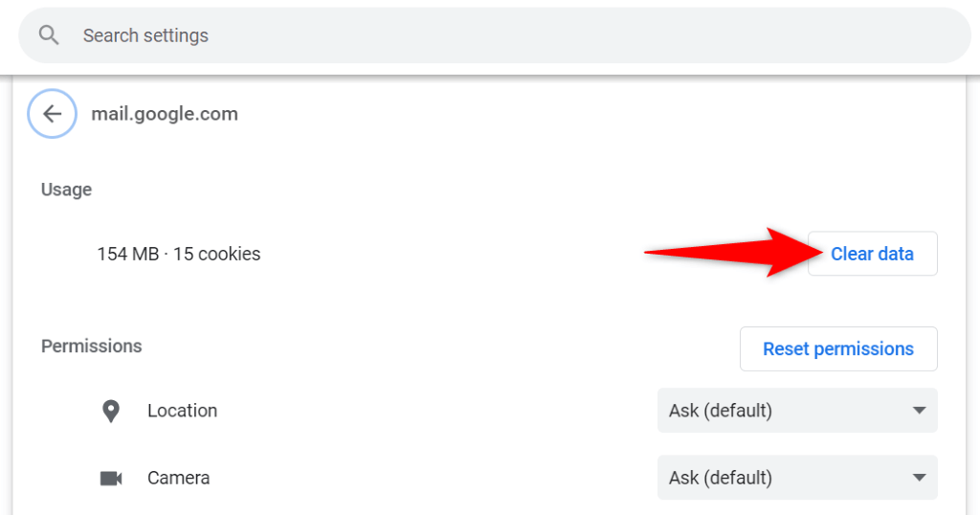Viewport: 980px width, 515px height.
Task: Select the mail.google.com site title
Action: [165, 114]
